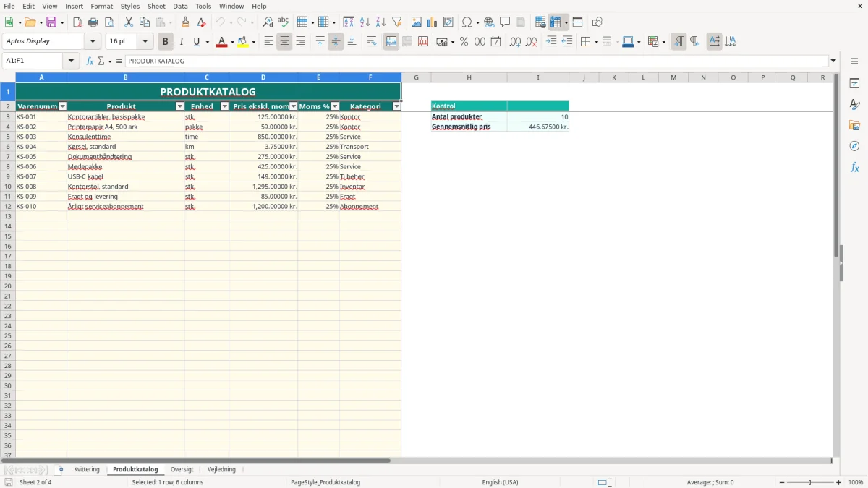
Task: Click the Save document icon
Action: pos(51,22)
